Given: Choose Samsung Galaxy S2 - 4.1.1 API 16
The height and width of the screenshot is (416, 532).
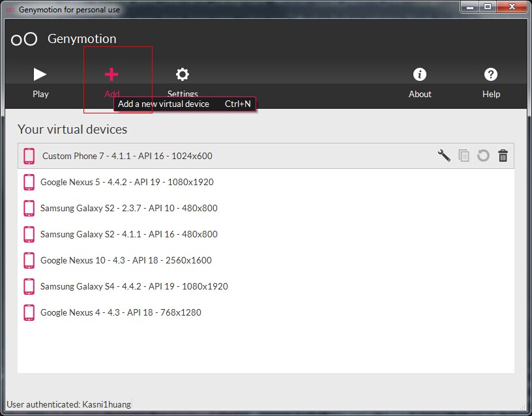Looking at the screenshot, I should pyautogui.click(x=128, y=234).
